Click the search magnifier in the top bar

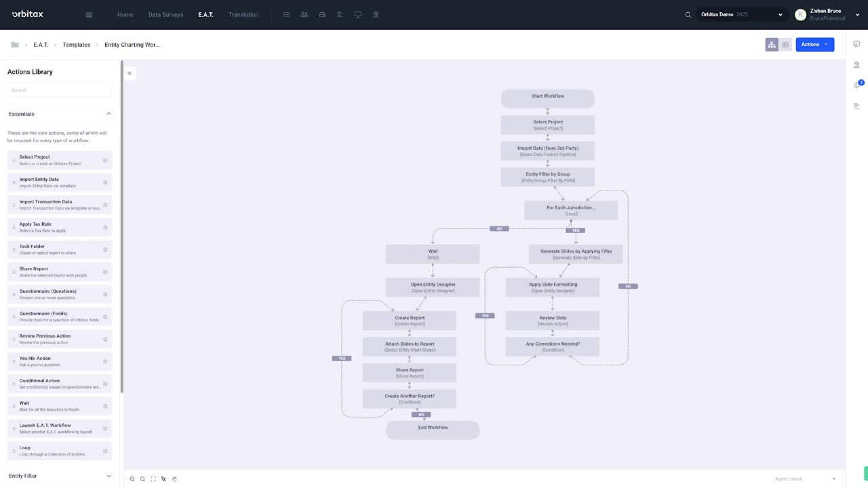pyautogui.click(x=688, y=14)
